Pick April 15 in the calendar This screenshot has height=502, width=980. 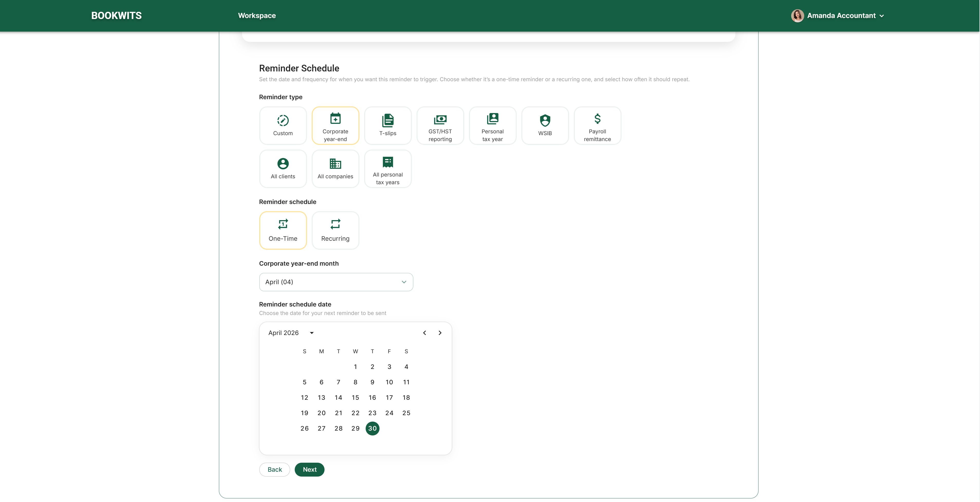pyautogui.click(x=355, y=398)
